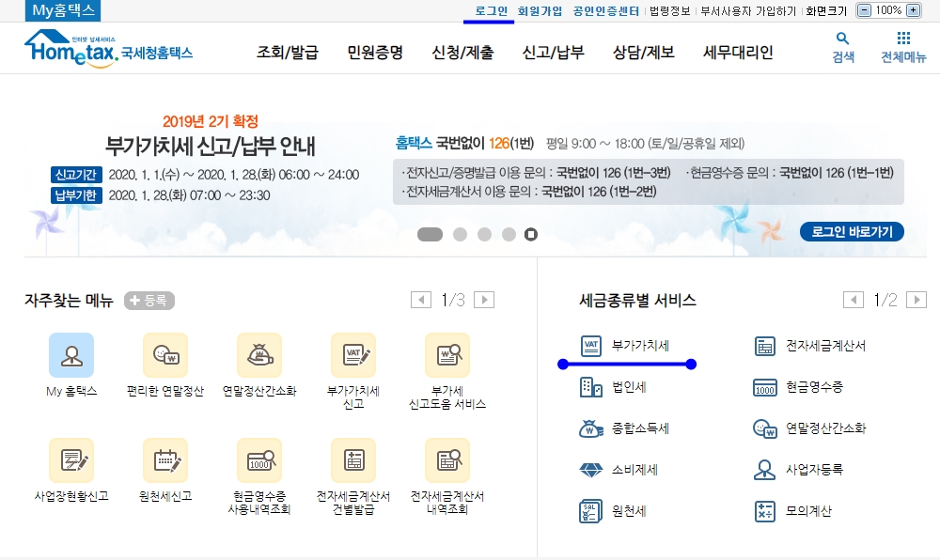Open 전체메뉴 grid icon
940x560 pixels.
903,39
